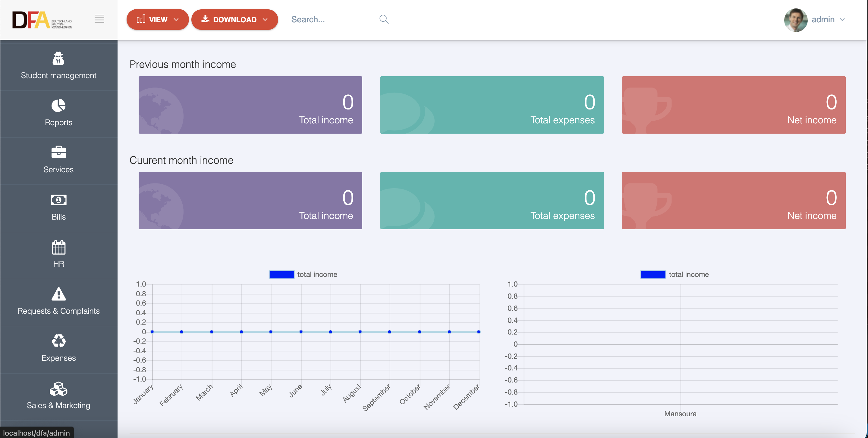Click the DFA logo
The height and width of the screenshot is (438, 868).
point(42,20)
